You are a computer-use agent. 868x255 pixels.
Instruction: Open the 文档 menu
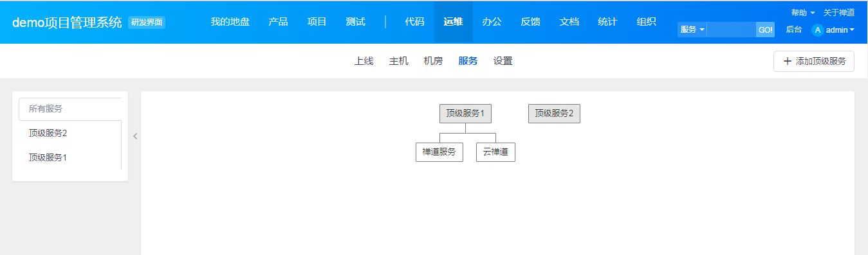569,21
